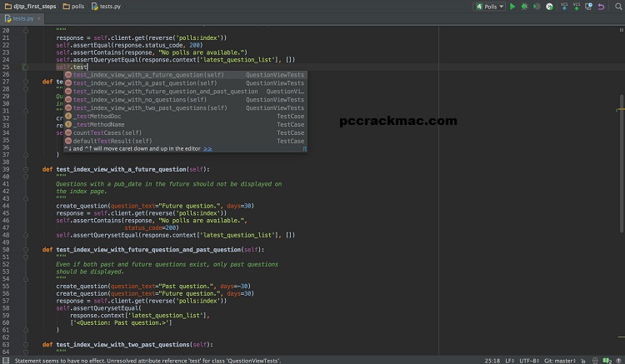
Task: Click the tool windows icon in status bar
Action: (6, 361)
